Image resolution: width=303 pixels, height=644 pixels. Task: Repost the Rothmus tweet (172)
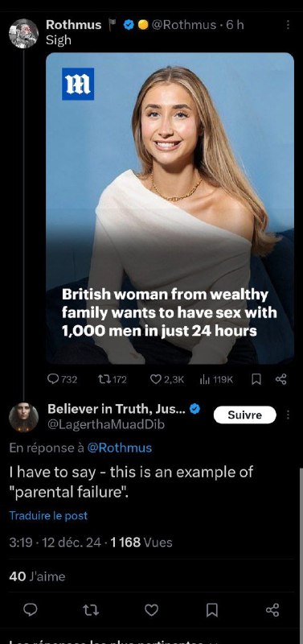tap(112, 379)
